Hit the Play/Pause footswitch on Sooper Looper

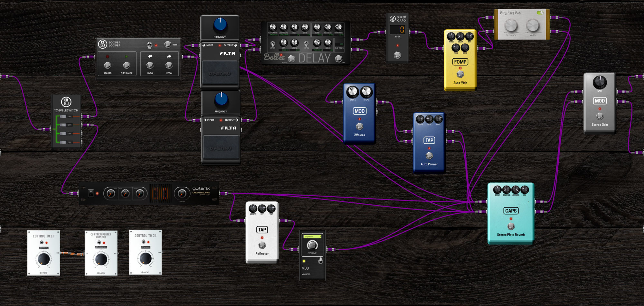[127, 65]
